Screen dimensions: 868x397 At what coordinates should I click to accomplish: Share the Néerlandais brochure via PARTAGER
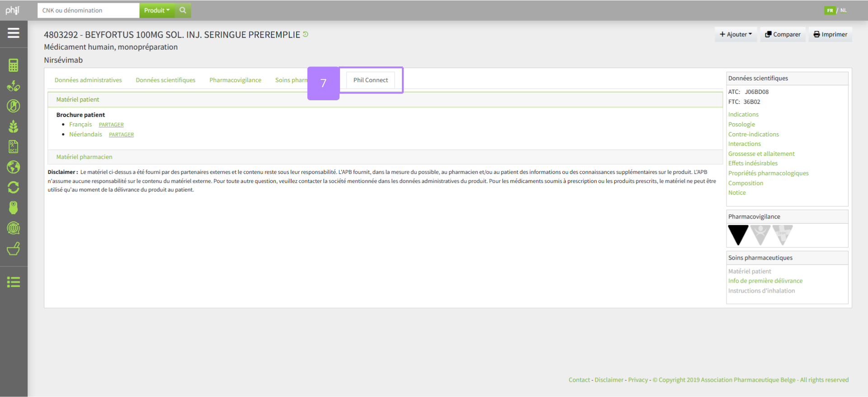coord(121,135)
